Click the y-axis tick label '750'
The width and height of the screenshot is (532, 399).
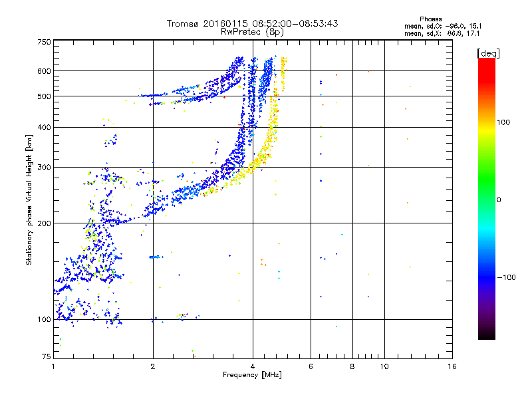pos(44,43)
